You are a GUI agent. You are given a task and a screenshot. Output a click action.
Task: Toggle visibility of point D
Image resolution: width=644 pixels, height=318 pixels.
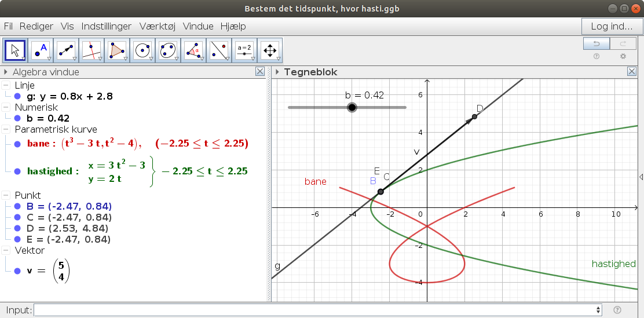[x=17, y=228]
